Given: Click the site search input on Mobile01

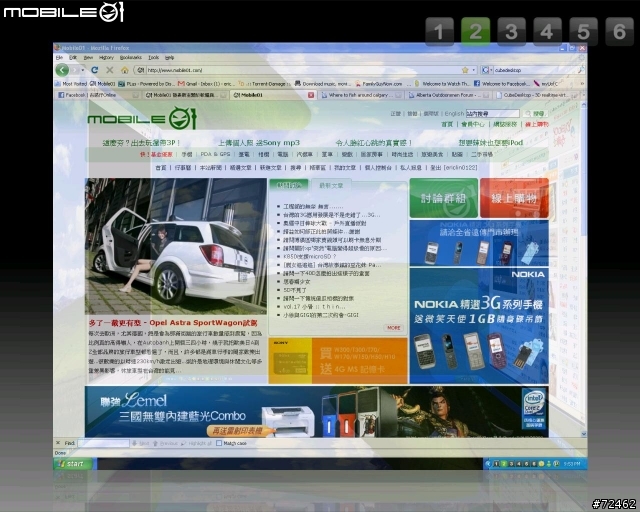Looking at the screenshot, I should 492,114.
